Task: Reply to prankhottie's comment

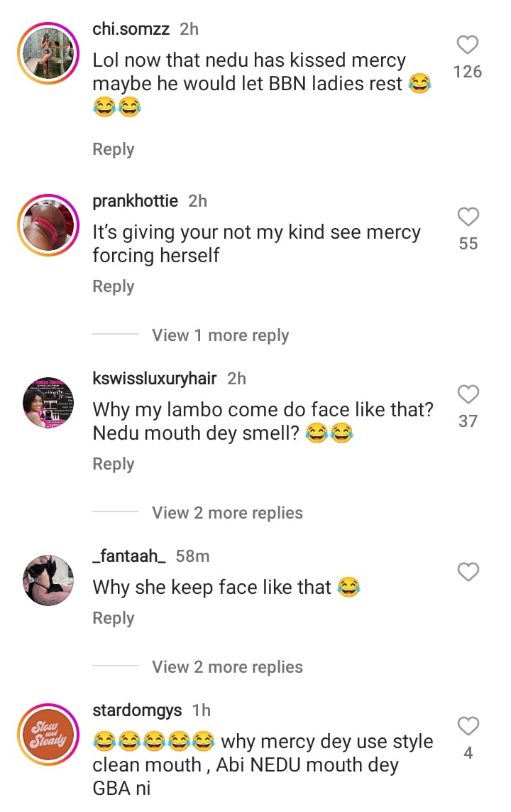Action: point(114,286)
